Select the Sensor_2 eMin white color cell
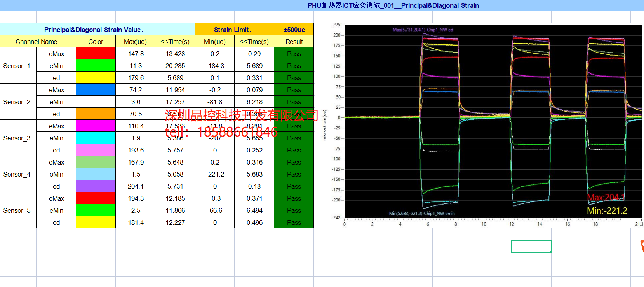Image resolution: width=644 pixels, height=287 pixels. [x=96, y=102]
